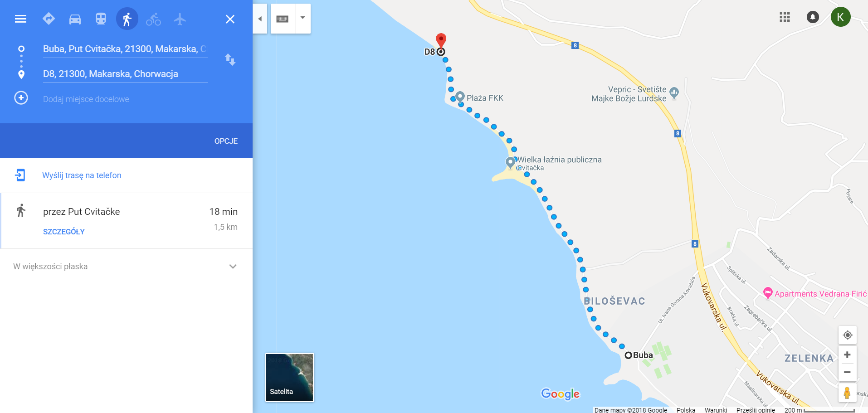Switch to Satelita imagery view

click(290, 377)
